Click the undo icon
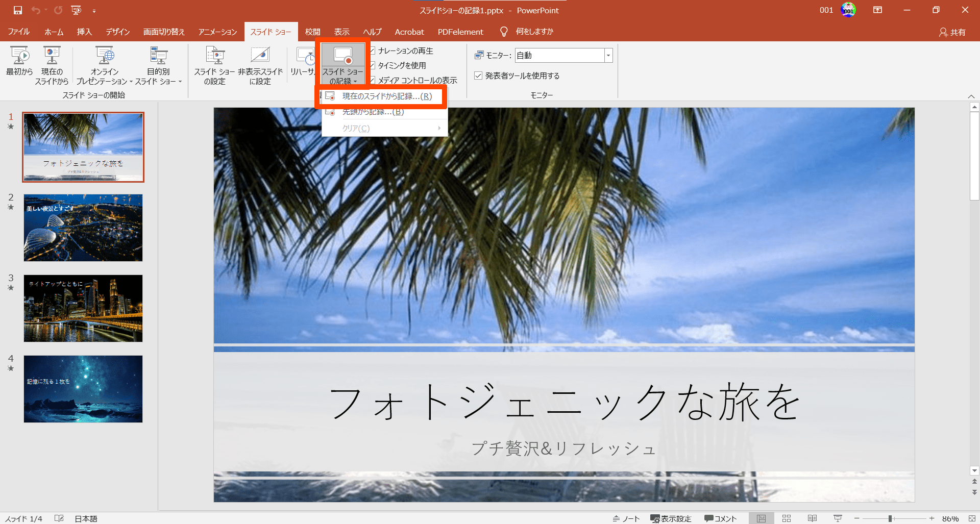 pyautogui.click(x=36, y=10)
